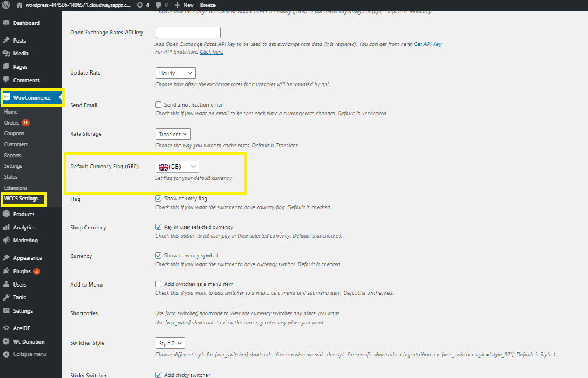This screenshot has width=588, height=378.
Task: Click the Plugins update badge showing 2
Action: [x=36, y=271]
